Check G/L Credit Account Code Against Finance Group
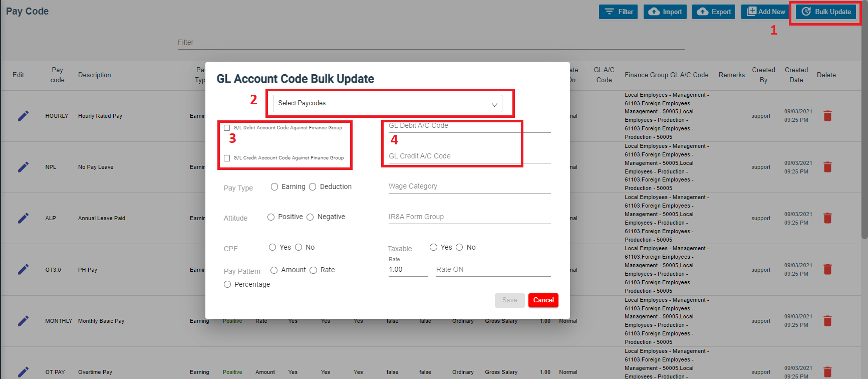 (x=227, y=158)
